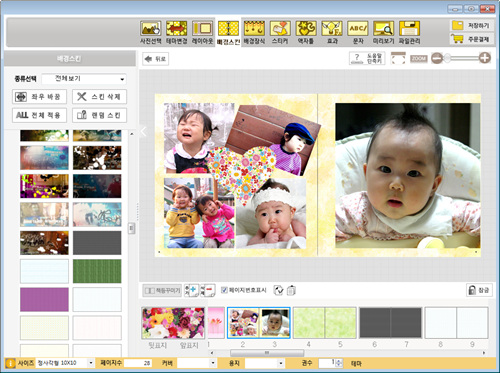This screenshot has width=500, height=373.
Task: Select the 배경스킨 background skin tab
Action: pyautogui.click(x=228, y=33)
